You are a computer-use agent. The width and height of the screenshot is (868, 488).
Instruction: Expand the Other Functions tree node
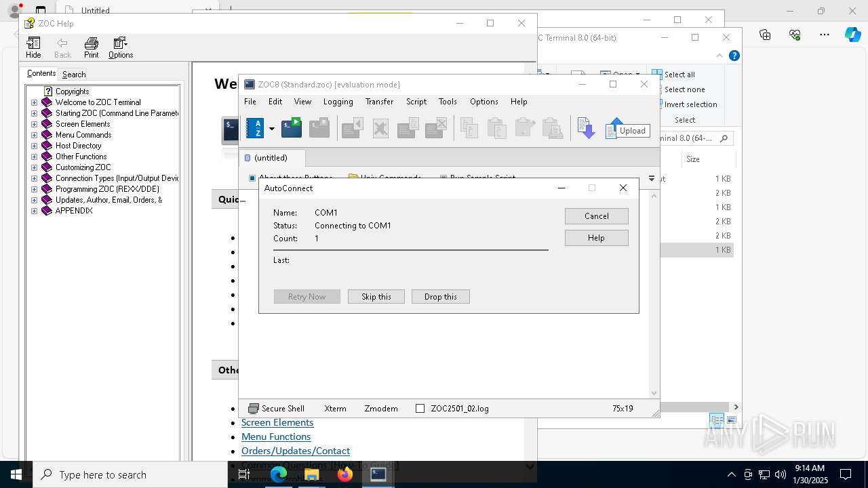click(35, 157)
